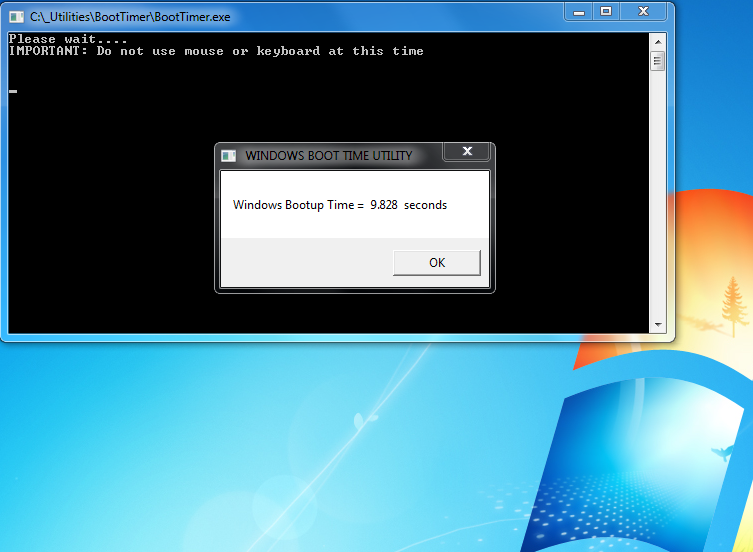Screen dimensions: 753x552
Task: Click the console scrollbar up arrow
Action: (x=658, y=42)
